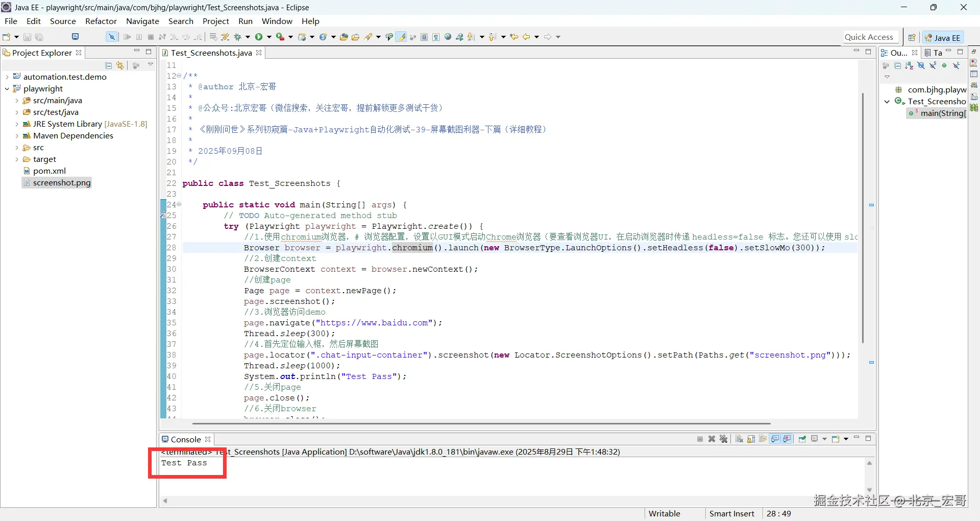The height and width of the screenshot is (521, 980).
Task: Open the Navigate menu
Action: click(x=142, y=21)
